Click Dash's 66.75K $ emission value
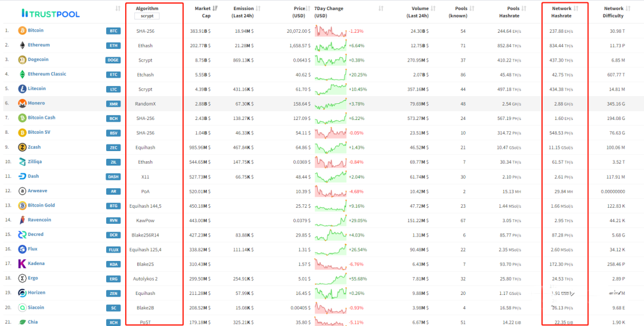The height and width of the screenshot is (326, 644). click(x=242, y=177)
